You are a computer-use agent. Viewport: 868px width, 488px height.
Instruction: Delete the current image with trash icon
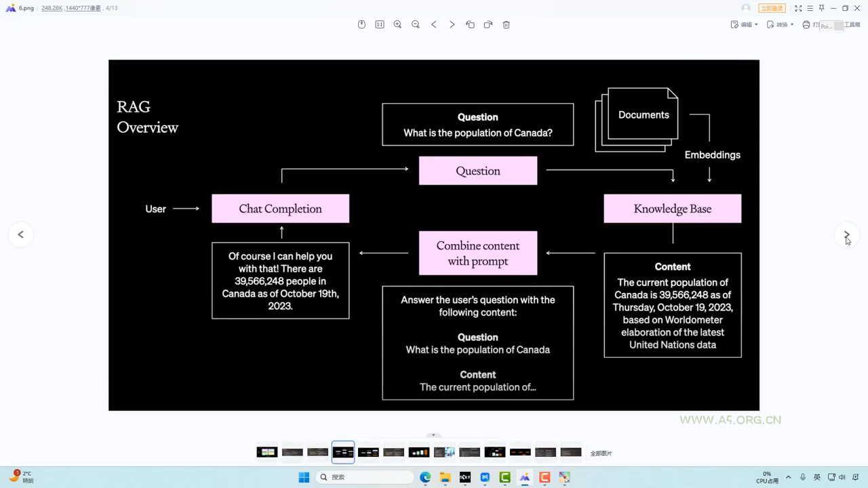click(506, 24)
